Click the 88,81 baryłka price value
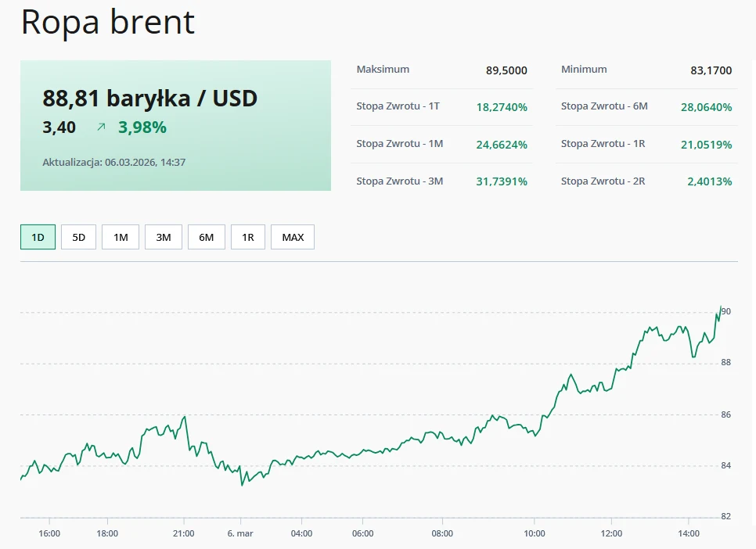The height and width of the screenshot is (549, 756). [x=149, y=99]
